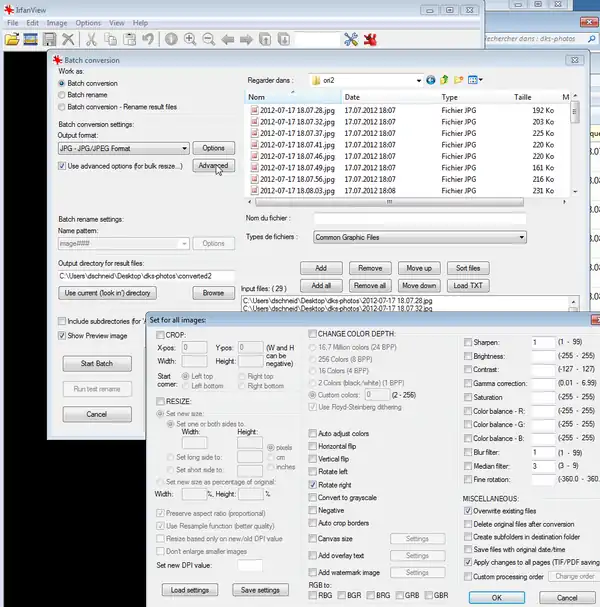
Task: Open the Types de fichiers dropdown
Action: 521,237
